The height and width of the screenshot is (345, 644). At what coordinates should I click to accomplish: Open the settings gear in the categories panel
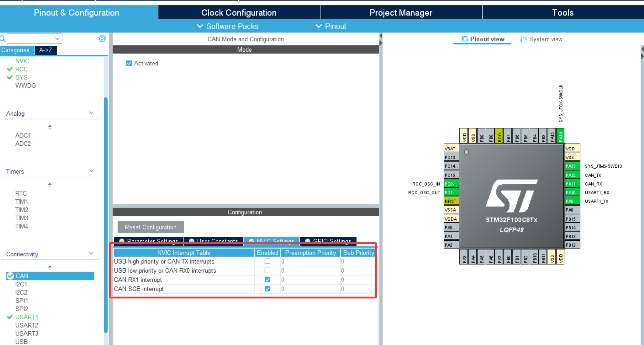point(102,39)
